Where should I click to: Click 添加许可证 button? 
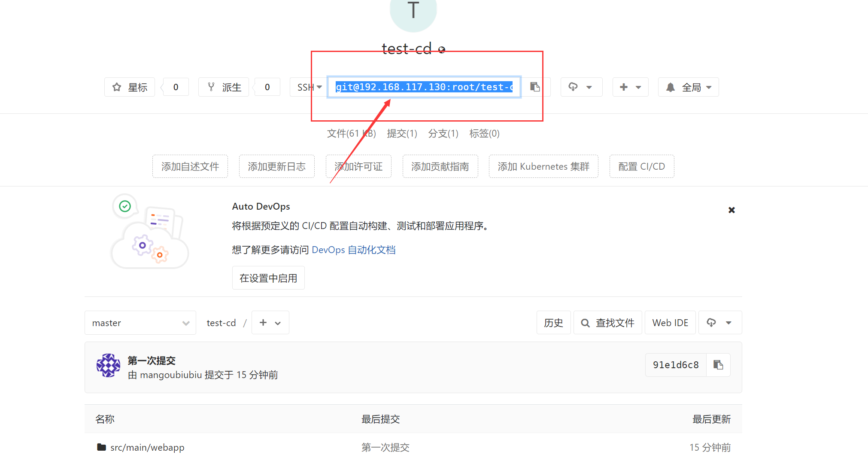click(x=358, y=166)
